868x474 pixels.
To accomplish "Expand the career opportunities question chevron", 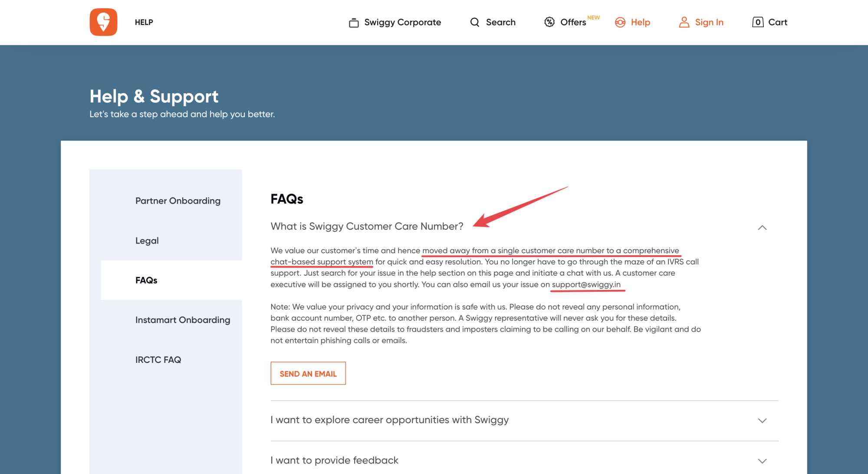I will pos(762,420).
